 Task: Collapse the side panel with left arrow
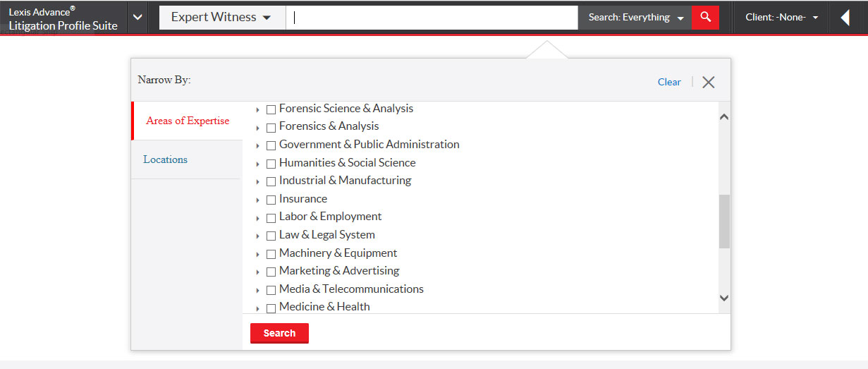click(845, 17)
